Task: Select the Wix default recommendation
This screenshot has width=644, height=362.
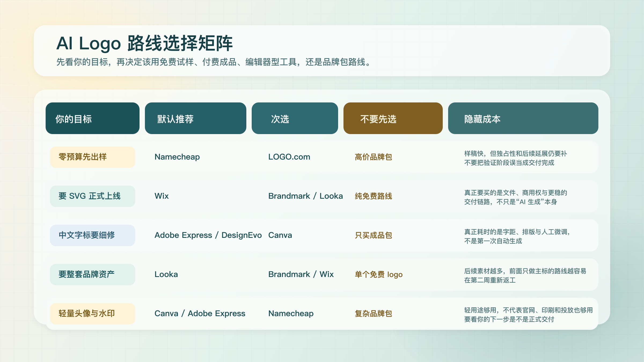Action: [x=162, y=196]
